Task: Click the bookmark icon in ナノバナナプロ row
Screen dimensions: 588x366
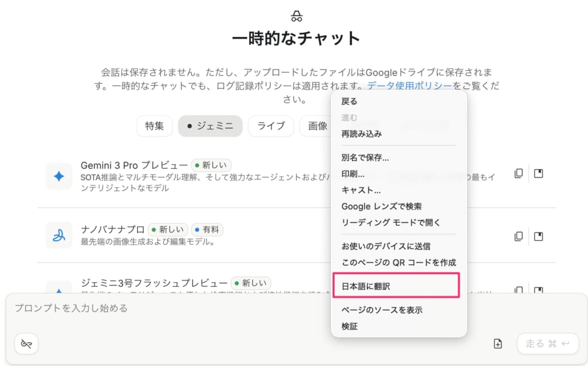Action: [538, 236]
